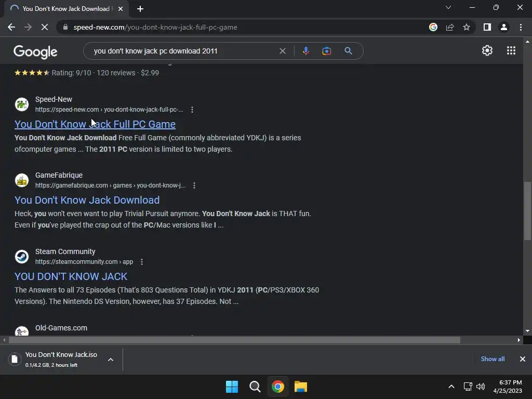532x399 pixels.
Task: Click the gamefabrique.com result URL breadcrumb
Action: (111, 185)
